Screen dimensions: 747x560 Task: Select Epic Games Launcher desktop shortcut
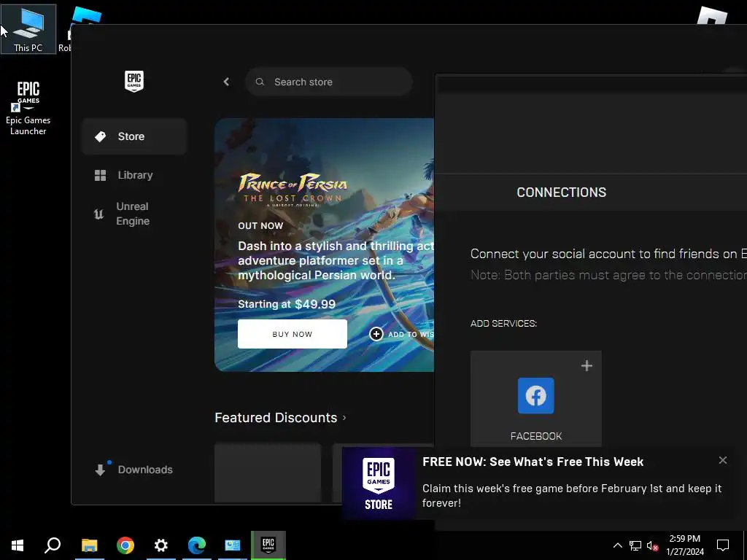pyautogui.click(x=28, y=108)
